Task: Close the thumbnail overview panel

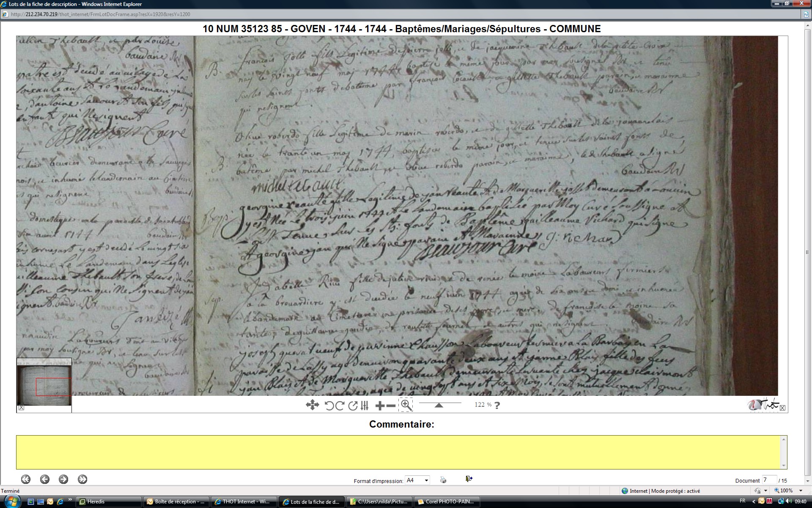Action: (21, 408)
